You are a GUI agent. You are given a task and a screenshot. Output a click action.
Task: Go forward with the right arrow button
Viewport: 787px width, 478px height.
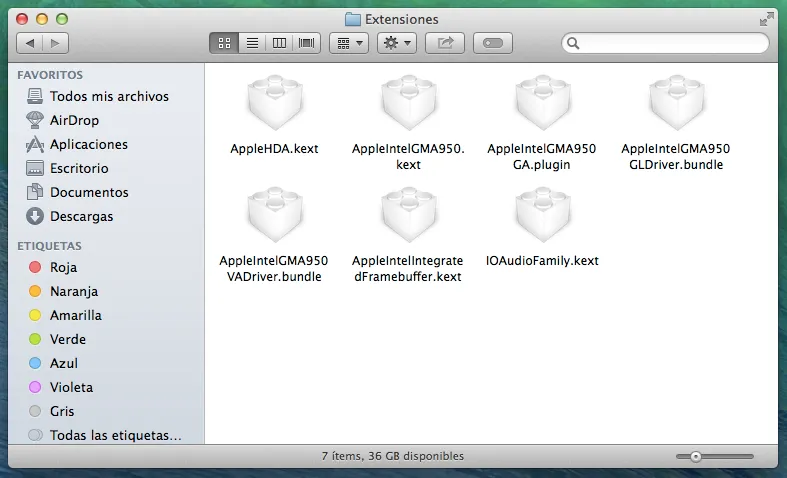click(x=56, y=43)
